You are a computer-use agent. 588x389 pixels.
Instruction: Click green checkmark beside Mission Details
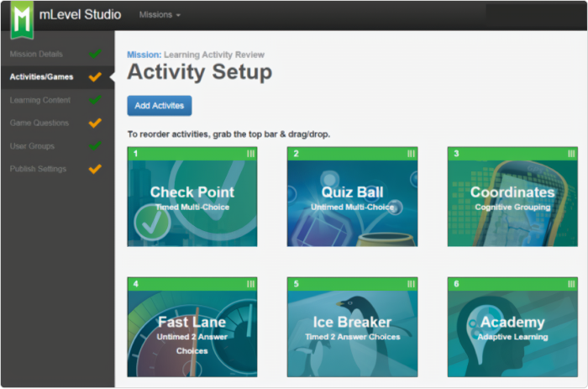[95, 54]
